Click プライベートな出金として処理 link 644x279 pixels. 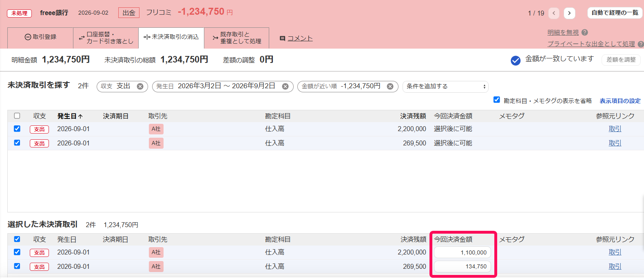pyautogui.click(x=591, y=44)
